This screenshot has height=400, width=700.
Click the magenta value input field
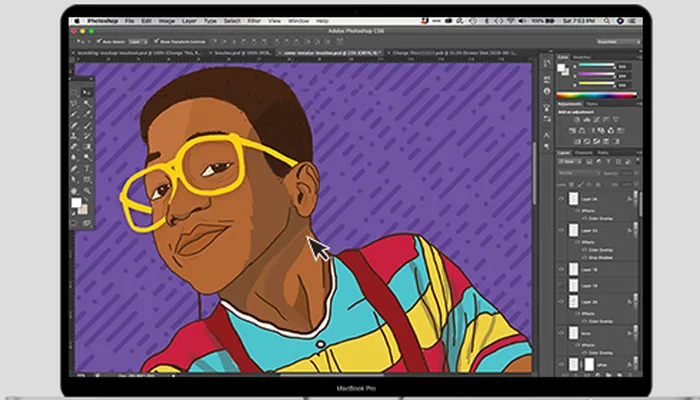623,75
